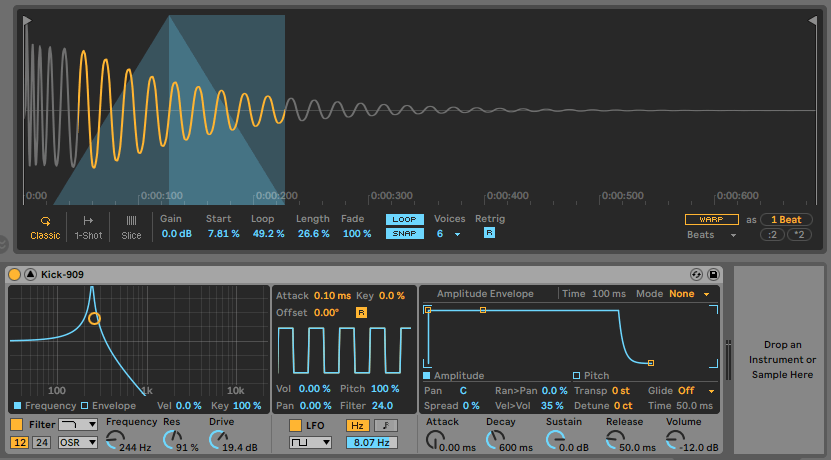Click LFO Filter 24.0 value
The width and height of the screenshot is (831, 460).
point(382,406)
